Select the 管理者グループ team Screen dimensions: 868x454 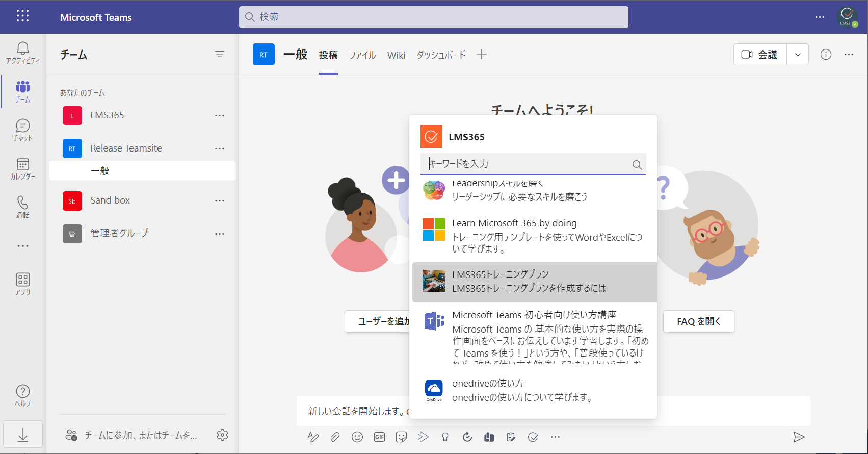tap(142, 234)
